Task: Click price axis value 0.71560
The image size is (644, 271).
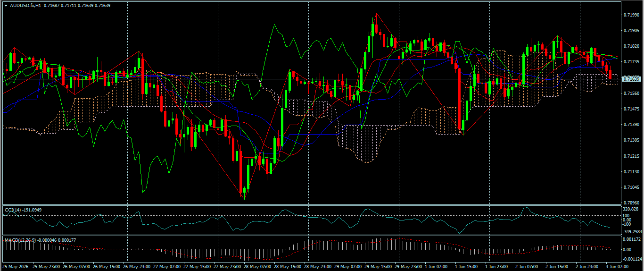Action: point(631,93)
